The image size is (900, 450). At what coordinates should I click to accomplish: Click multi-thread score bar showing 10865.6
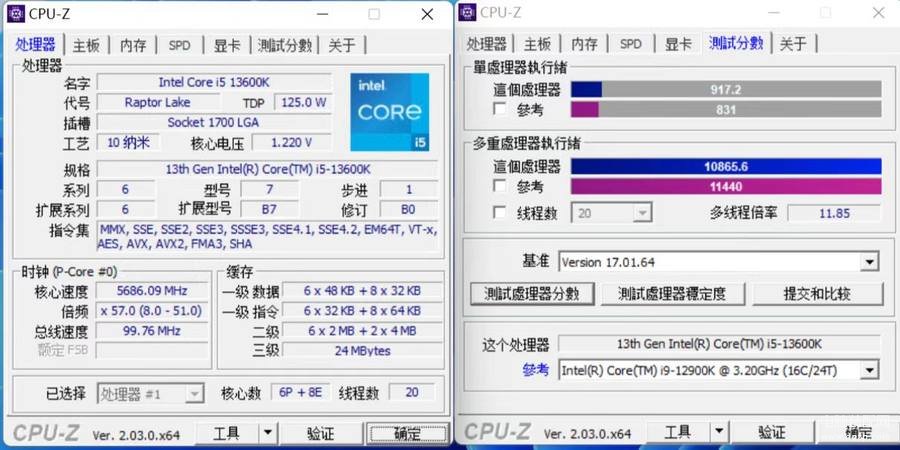coord(726,166)
